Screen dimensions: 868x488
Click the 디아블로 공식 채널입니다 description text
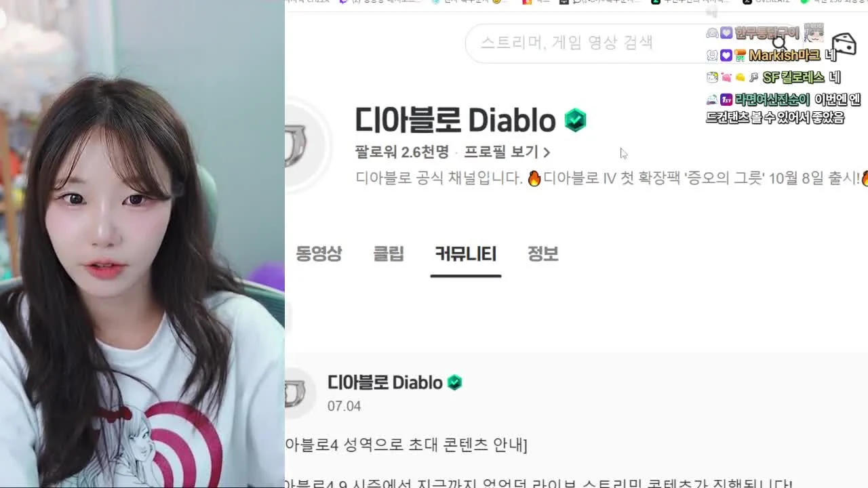click(x=439, y=178)
